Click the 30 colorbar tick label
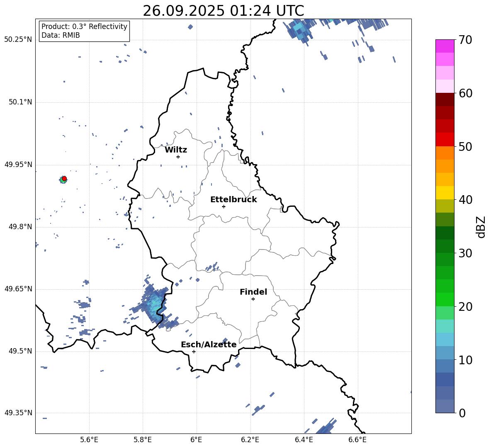This screenshot has width=491, height=448. click(465, 253)
